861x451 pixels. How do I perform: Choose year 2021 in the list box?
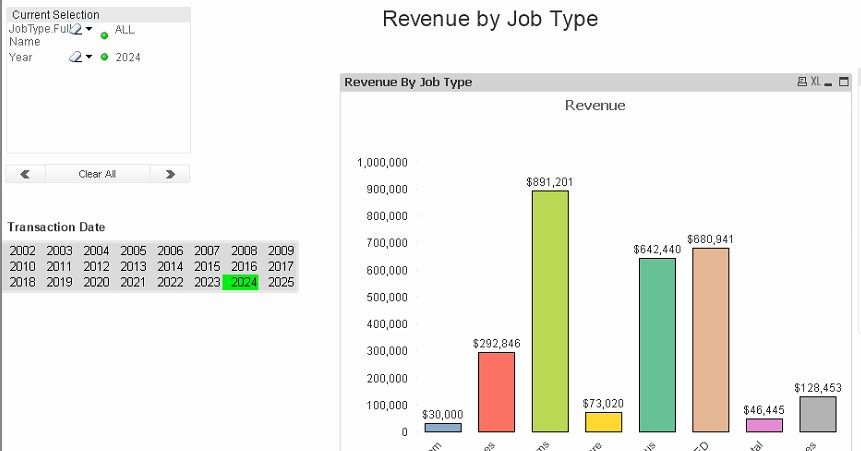tap(133, 282)
